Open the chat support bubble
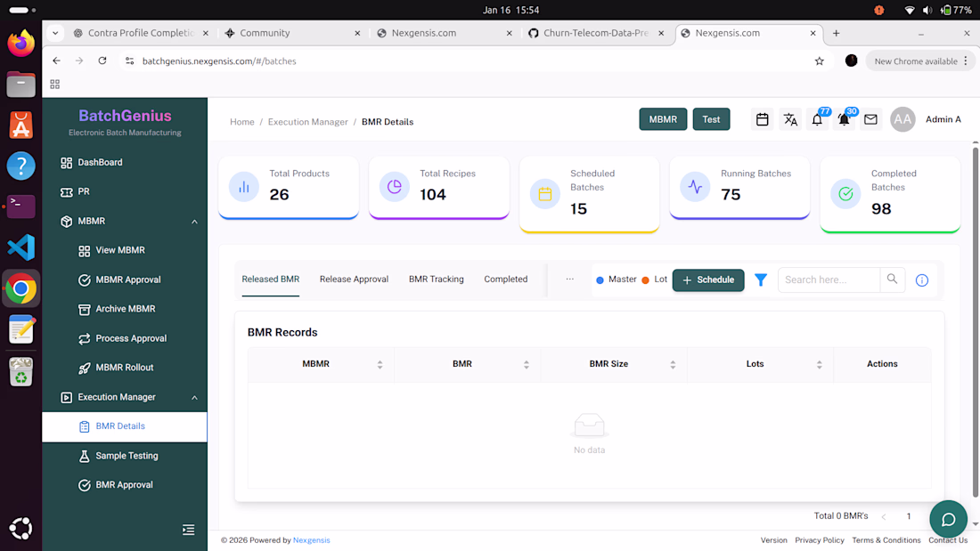980x551 pixels. coord(948,519)
